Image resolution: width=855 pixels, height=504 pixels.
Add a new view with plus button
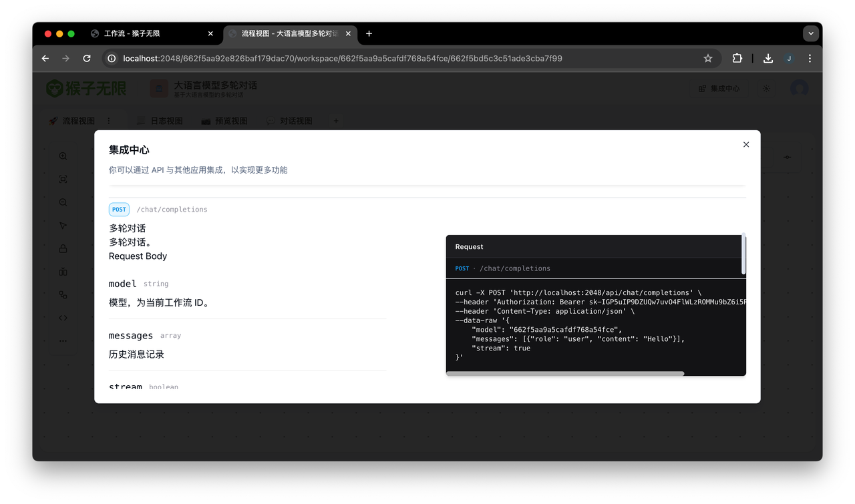[x=336, y=121]
